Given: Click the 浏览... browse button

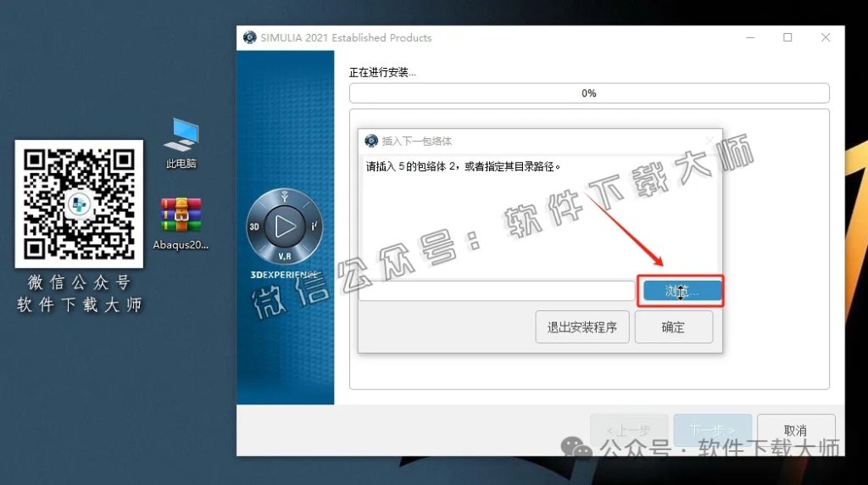Looking at the screenshot, I should 682,291.
